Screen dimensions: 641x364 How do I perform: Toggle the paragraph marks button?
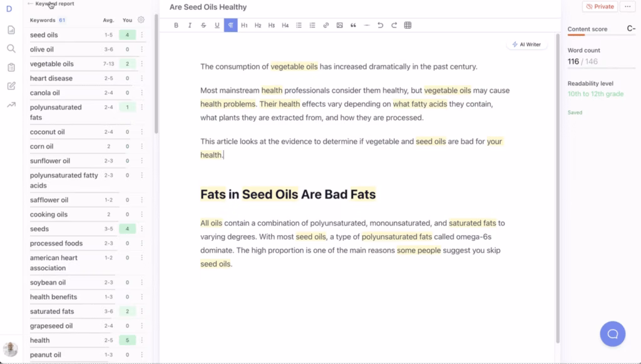pos(231,25)
